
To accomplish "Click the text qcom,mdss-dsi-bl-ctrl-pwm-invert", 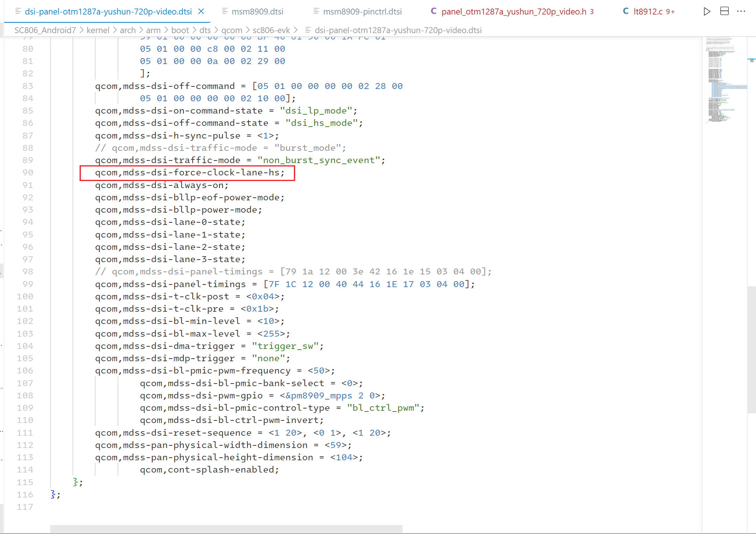I will tap(229, 420).
